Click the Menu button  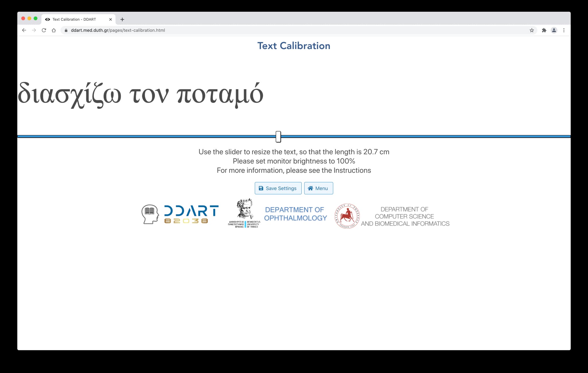[318, 188]
